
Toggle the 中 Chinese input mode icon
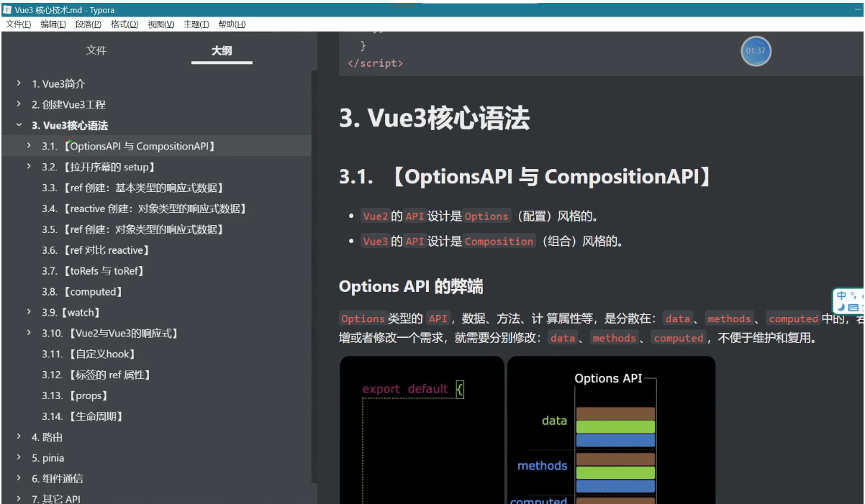pos(842,295)
